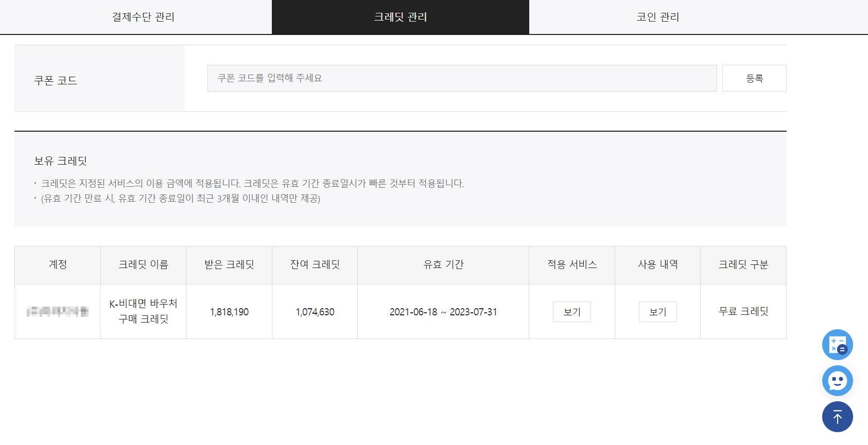The image size is (868, 445).
Task: Select the 크레딧 관리 tab
Action: [x=401, y=17]
